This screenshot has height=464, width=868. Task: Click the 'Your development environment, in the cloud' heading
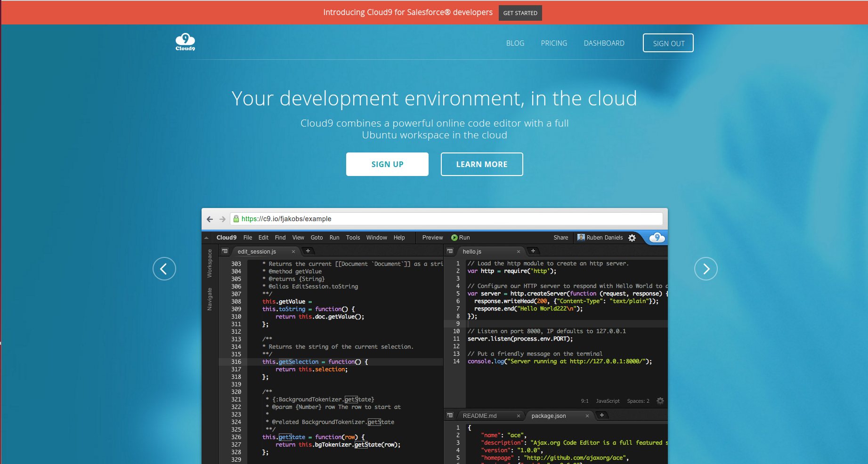(434, 98)
